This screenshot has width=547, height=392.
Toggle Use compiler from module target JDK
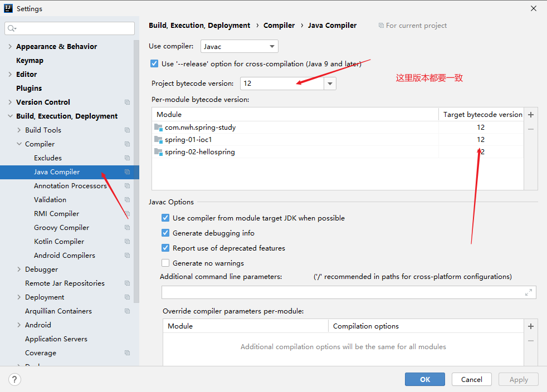[165, 218]
